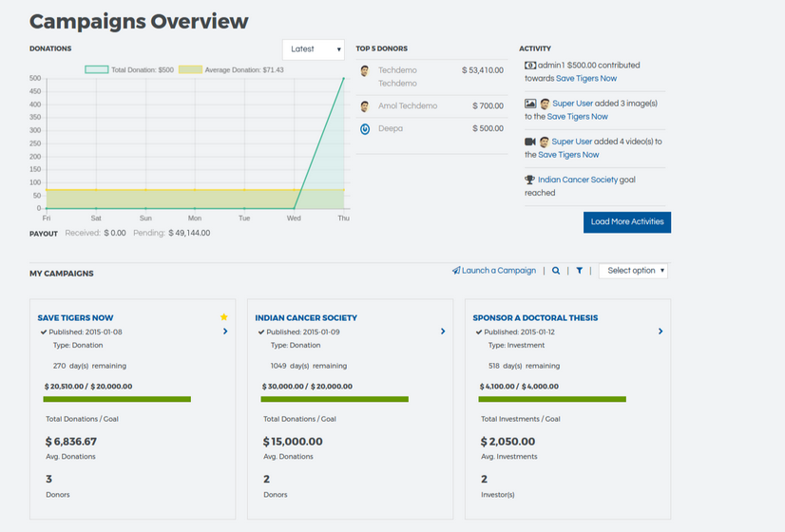Click the Load More Activities button
The image size is (785, 532).
click(626, 222)
